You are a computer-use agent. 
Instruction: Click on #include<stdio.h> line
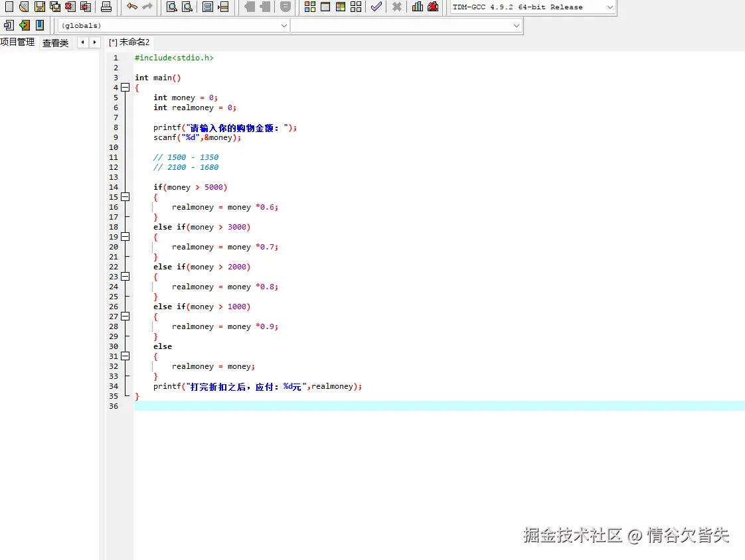(x=174, y=58)
